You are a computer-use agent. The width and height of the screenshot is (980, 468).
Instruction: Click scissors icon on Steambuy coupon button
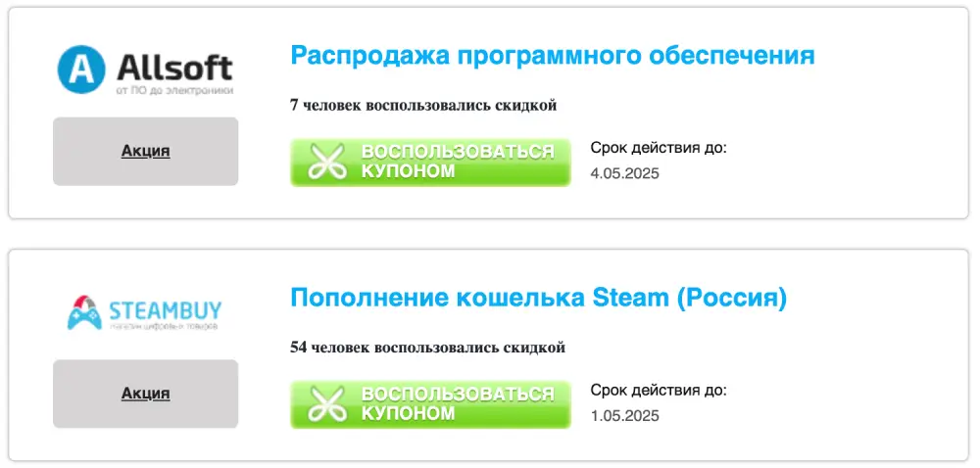point(327,404)
